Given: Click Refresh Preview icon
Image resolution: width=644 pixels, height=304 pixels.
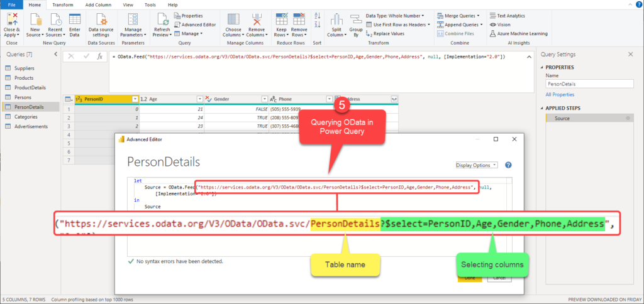Looking at the screenshot, I should pos(162,19).
